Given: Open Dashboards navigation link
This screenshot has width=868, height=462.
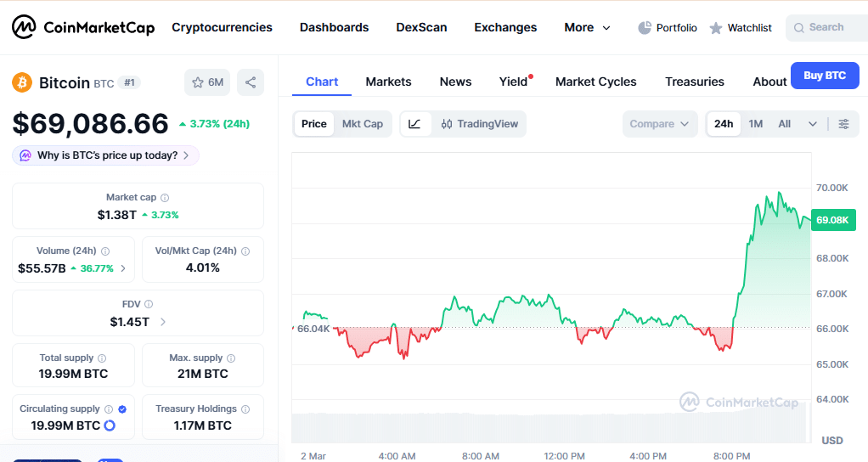Looking at the screenshot, I should point(335,28).
